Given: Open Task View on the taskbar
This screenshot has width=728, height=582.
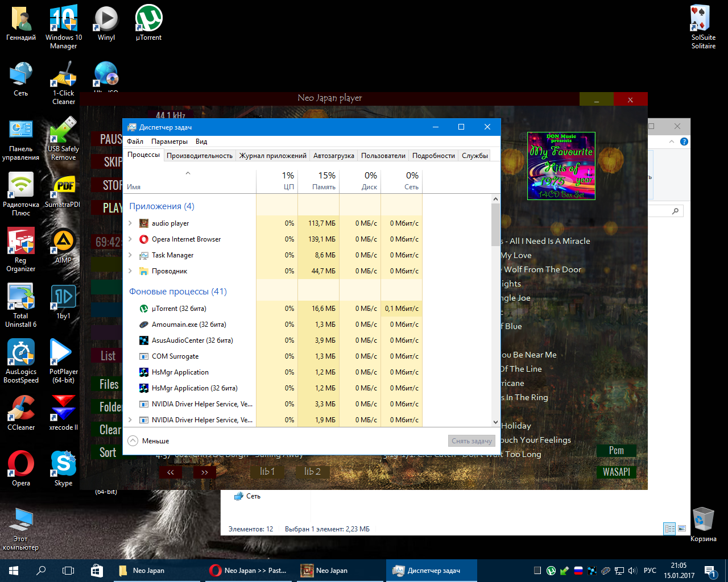Looking at the screenshot, I should point(68,571).
